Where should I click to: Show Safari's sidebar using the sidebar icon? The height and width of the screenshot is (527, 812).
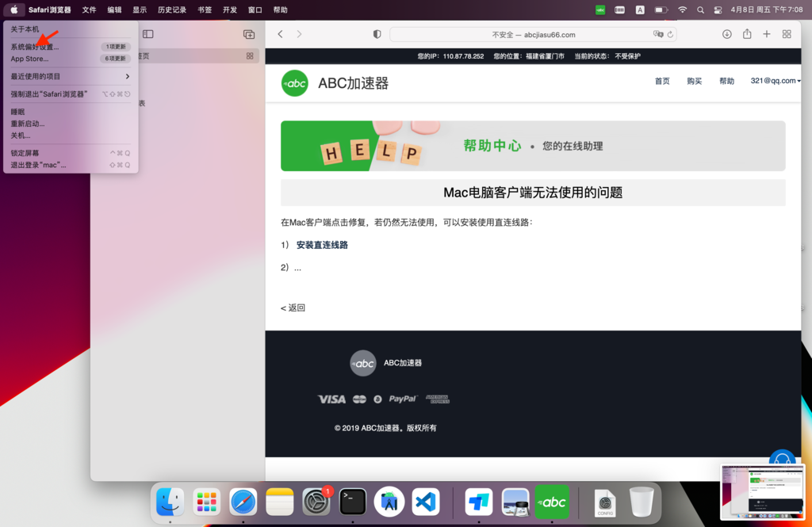click(x=148, y=34)
